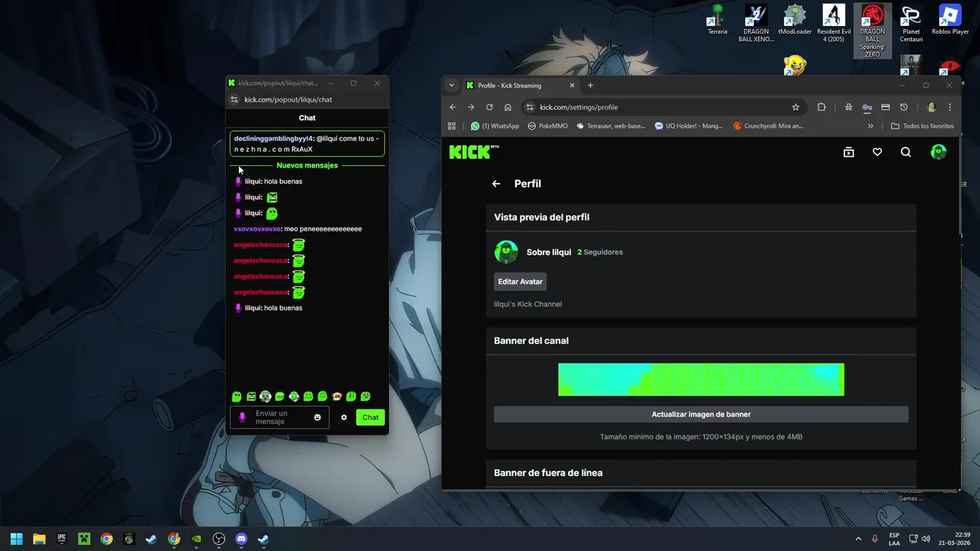The width and height of the screenshot is (980, 551).
Task: Click the Editar Avatar button
Action: point(520,282)
